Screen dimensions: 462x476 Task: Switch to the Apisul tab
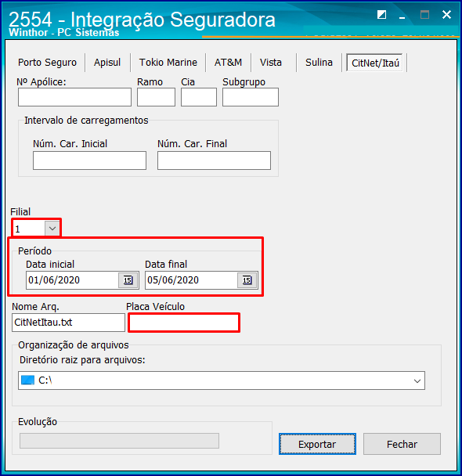107,63
